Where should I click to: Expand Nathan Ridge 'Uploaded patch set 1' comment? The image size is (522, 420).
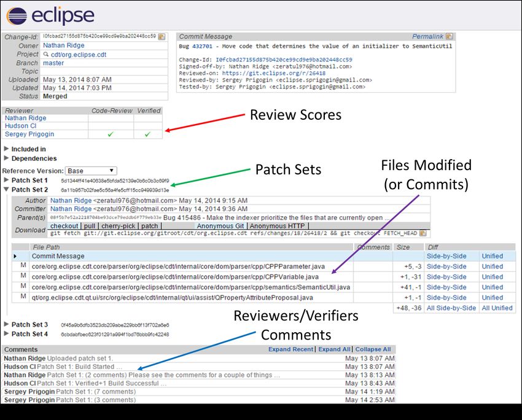pos(199,359)
